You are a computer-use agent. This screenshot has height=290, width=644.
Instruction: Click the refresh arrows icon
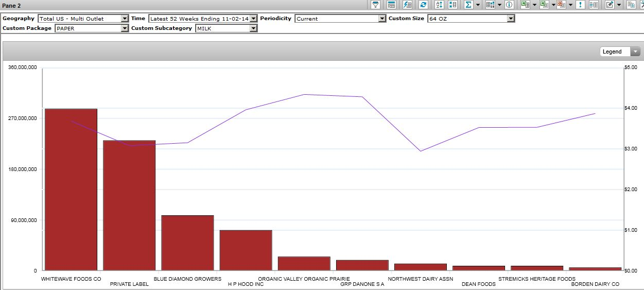click(x=423, y=5)
